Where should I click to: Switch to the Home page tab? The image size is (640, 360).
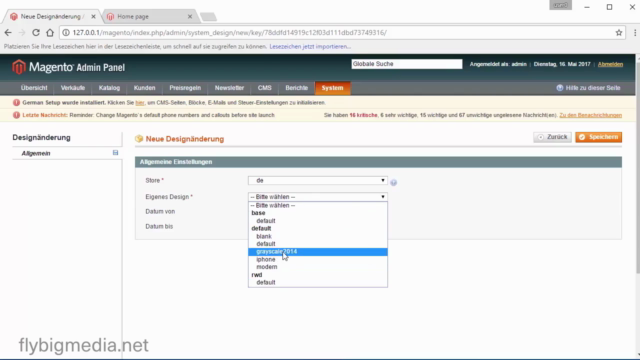[x=149, y=17]
